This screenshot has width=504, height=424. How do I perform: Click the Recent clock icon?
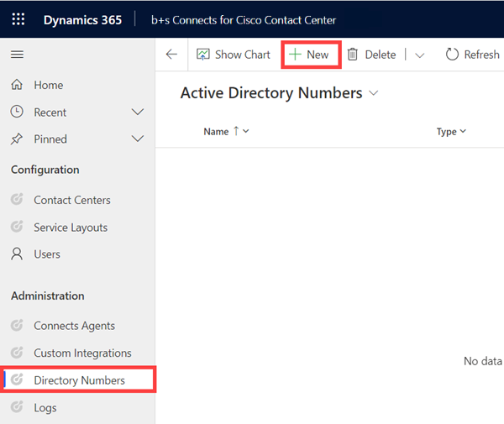pyautogui.click(x=17, y=112)
